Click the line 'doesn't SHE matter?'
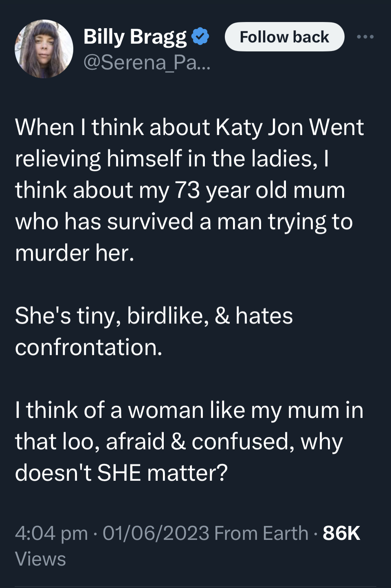Viewport: 391px width, 588px height. pyautogui.click(x=121, y=473)
